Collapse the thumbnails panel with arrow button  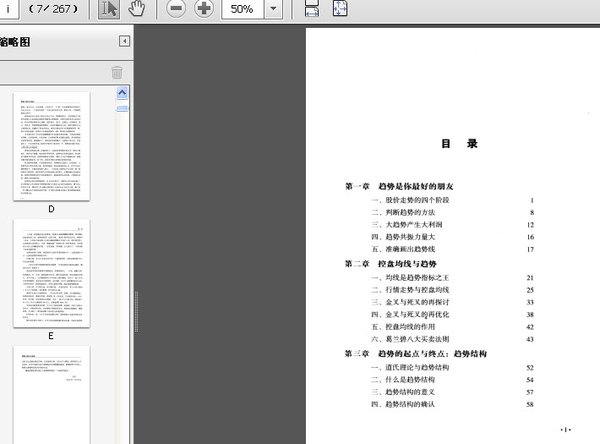click(x=124, y=41)
